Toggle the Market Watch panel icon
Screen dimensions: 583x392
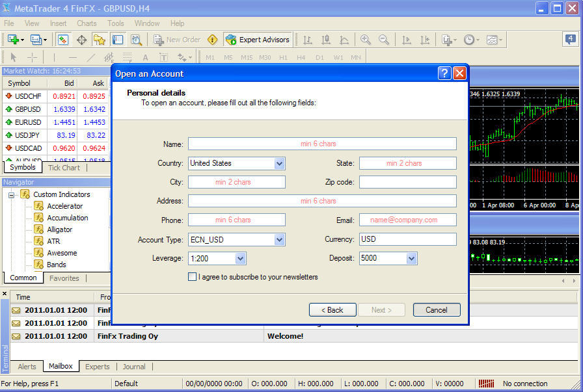(62, 39)
